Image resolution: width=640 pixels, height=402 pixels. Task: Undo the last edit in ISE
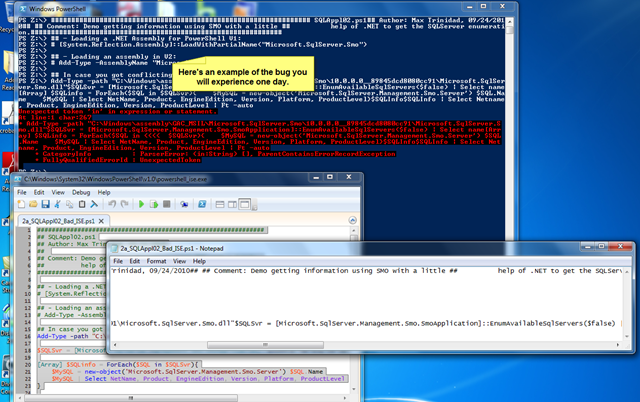point(112,204)
